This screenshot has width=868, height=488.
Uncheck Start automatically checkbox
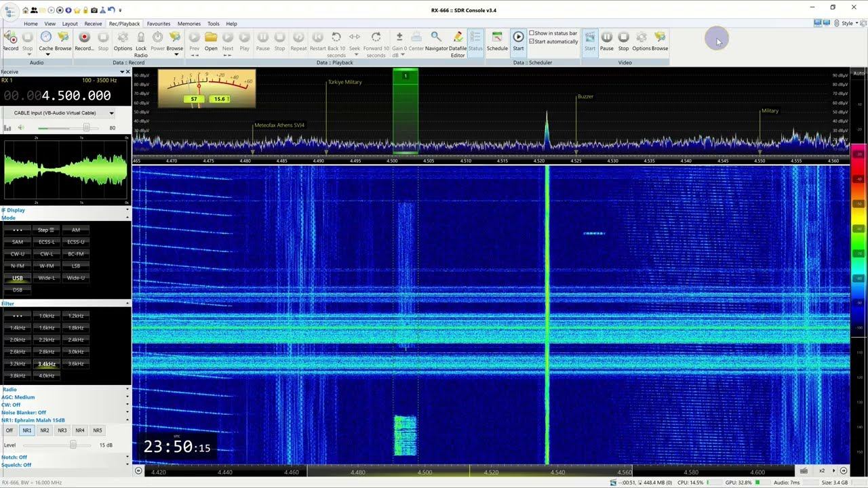click(x=532, y=41)
